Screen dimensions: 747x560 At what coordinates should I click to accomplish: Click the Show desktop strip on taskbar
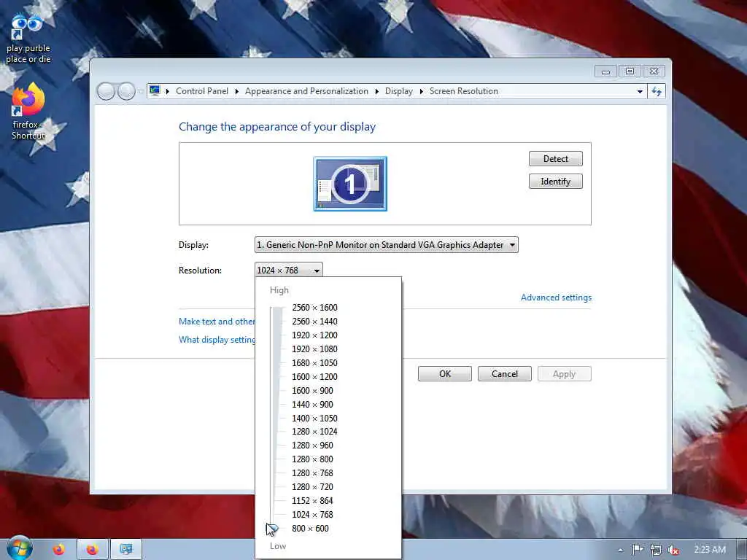click(x=742, y=550)
